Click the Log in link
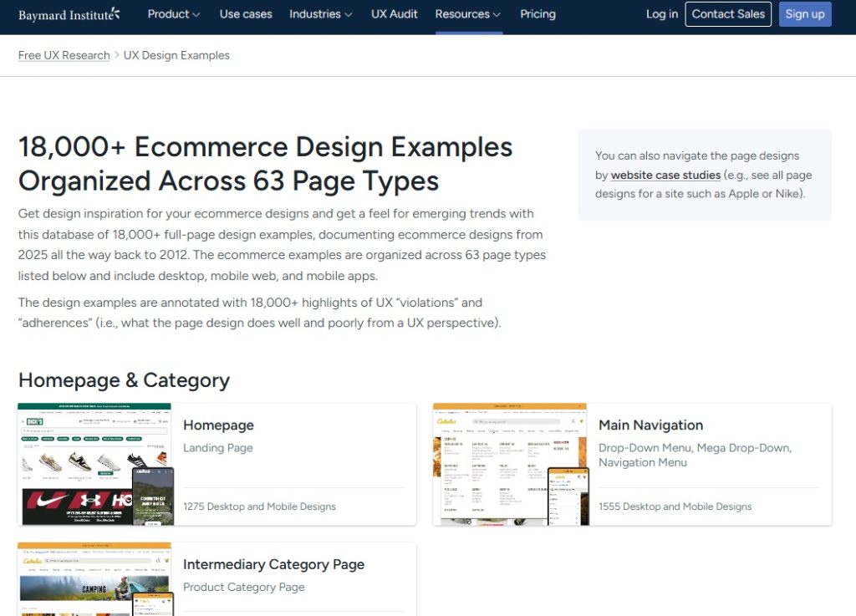 click(x=661, y=14)
